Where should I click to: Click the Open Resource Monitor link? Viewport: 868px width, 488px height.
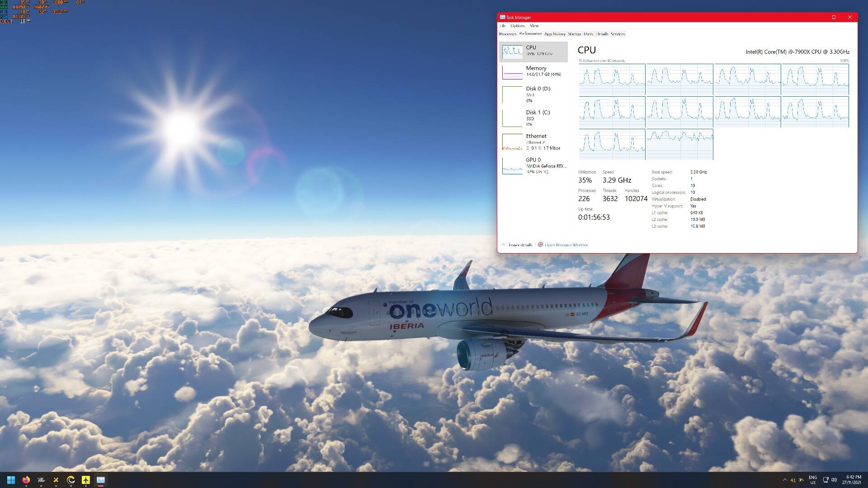coord(566,245)
